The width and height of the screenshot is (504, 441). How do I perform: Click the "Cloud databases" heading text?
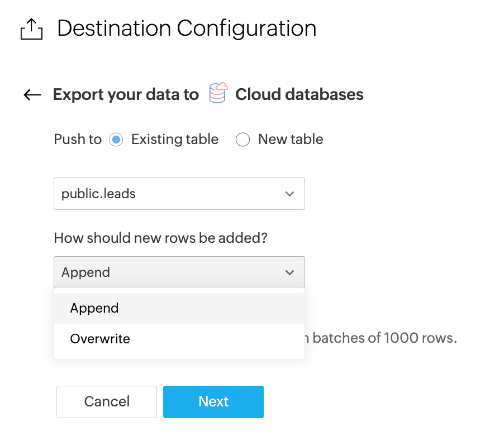pyautogui.click(x=299, y=95)
